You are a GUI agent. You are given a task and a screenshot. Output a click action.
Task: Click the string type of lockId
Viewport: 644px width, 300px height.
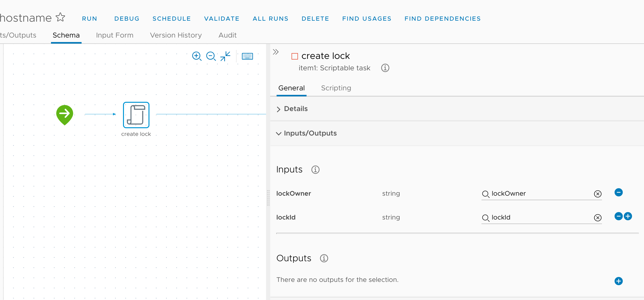tap(391, 218)
